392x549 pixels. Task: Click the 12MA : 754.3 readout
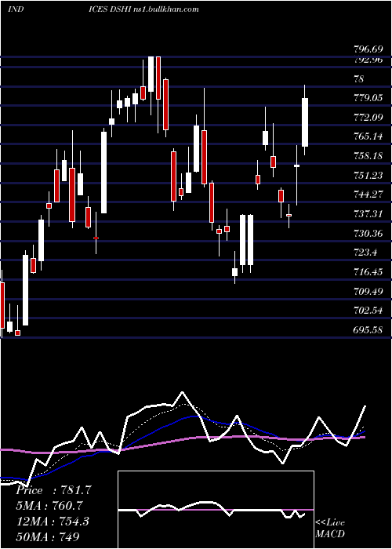coord(53,522)
